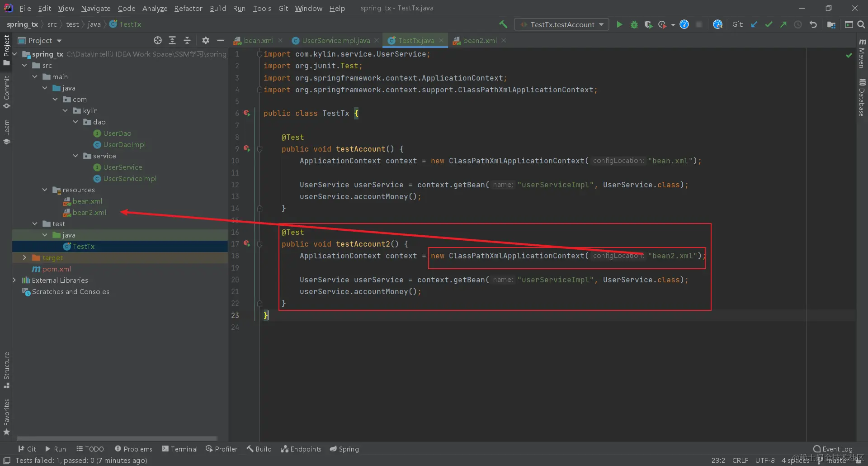
Task: Locate opened file with the crosshair icon
Action: 157,40
